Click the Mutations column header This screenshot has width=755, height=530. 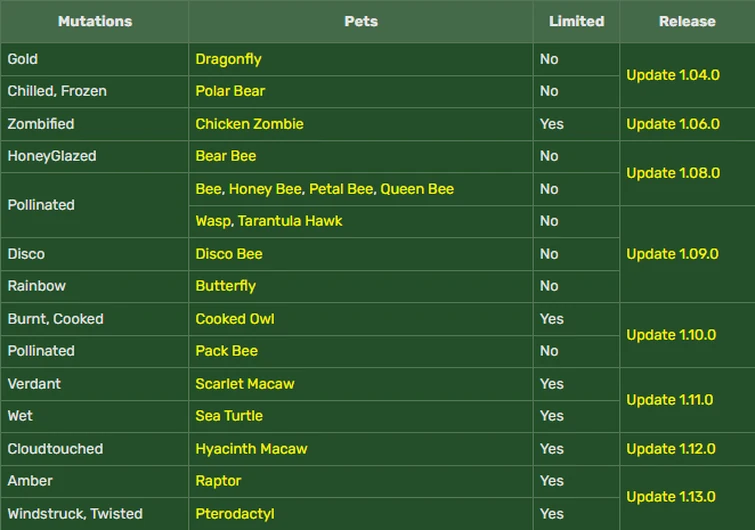coord(94,21)
